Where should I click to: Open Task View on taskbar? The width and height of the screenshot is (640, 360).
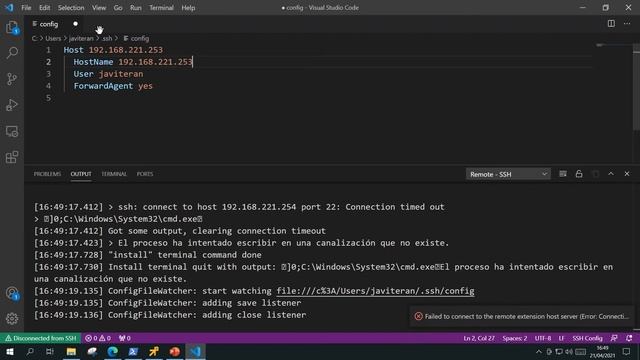tap(50, 351)
